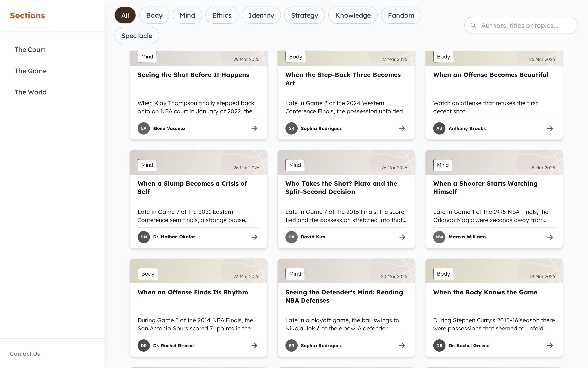588x368 pixels.
Task: Click Mind tag on the Slump card
Action: (x=147, y=165)
